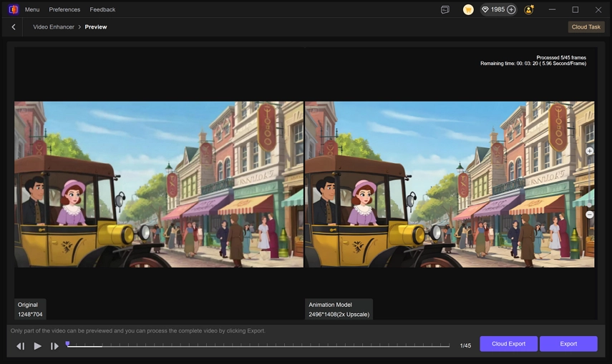612x364 pixels.
Task: Open the Feedback menu
Action: (x=102, y=10)
